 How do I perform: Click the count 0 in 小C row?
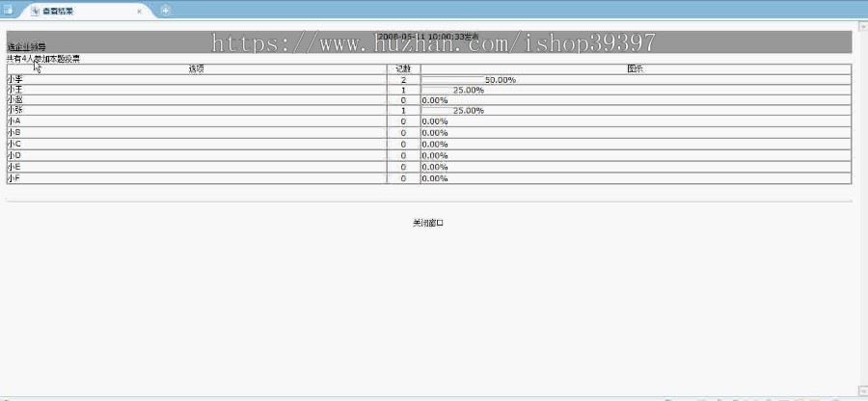tap(403, 145)
